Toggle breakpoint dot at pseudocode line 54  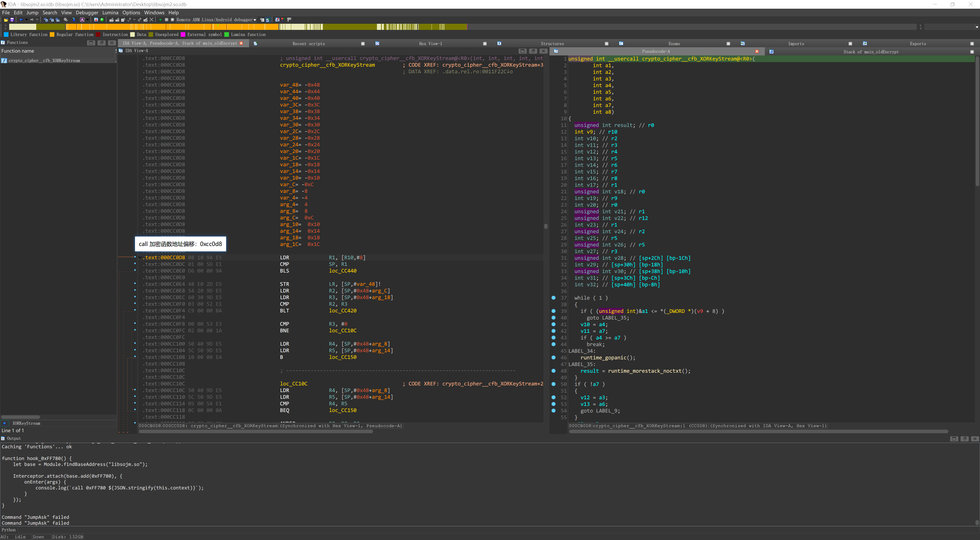[x=554, y=410]
